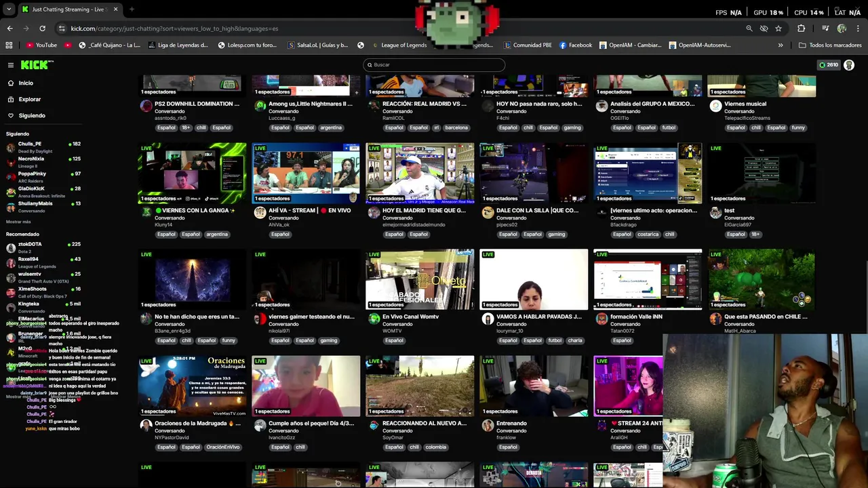Open Oraciones de la Madrugada thumbnail

tap(192, 386)
